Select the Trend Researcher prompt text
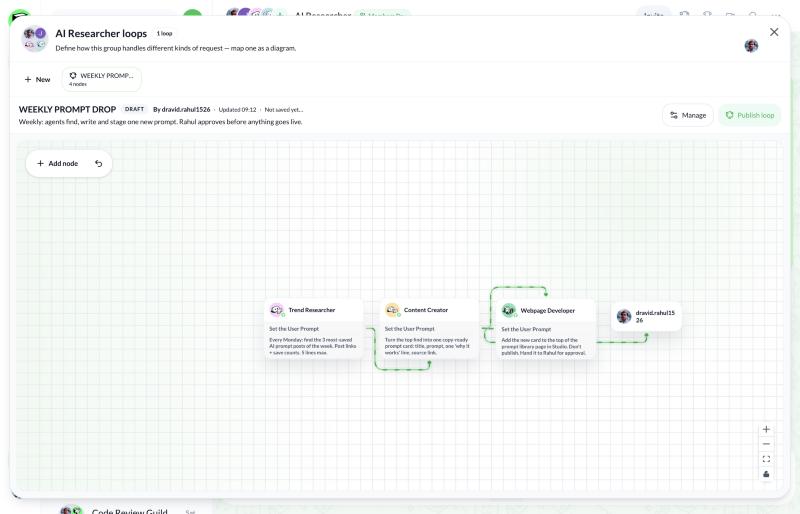Viewport: 800px width, 514px height. coord(313,346)
